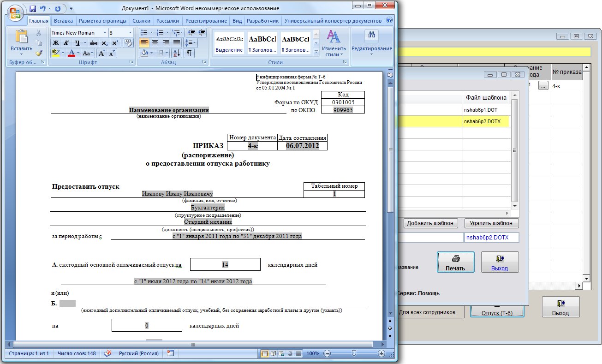
Task: Toggle italic (К) formatting
Action: pos(66,43)
